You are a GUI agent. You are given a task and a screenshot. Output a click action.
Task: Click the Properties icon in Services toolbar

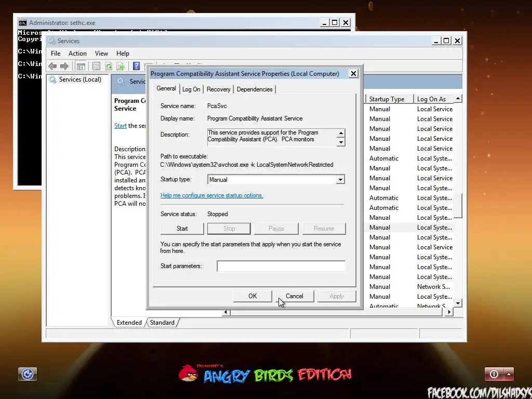pyautogui.click(x=96, y=66)
